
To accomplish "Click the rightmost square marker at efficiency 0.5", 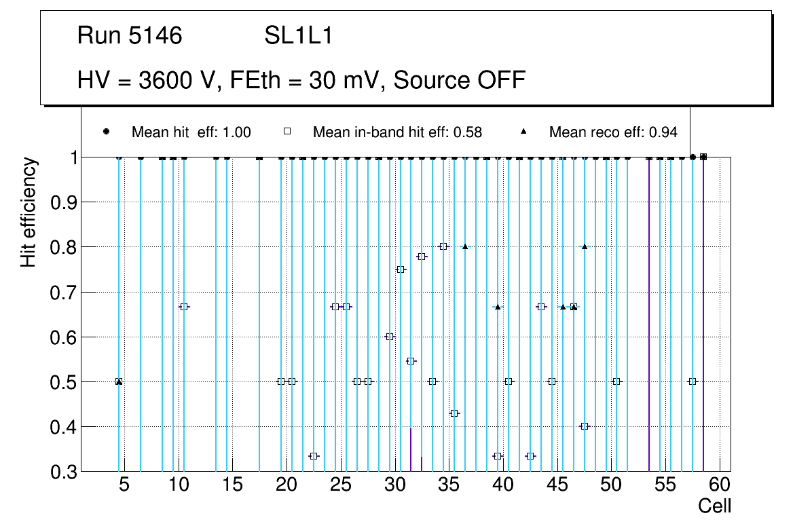I will click(x=693, y=381).
